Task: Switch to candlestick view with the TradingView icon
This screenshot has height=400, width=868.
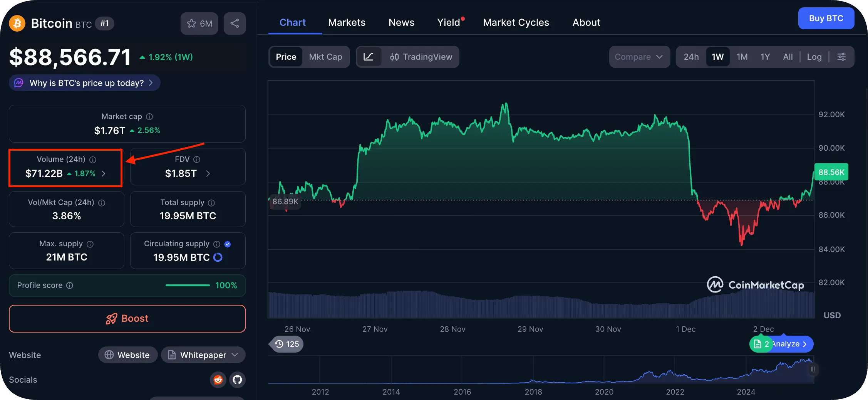Action: 394,57
